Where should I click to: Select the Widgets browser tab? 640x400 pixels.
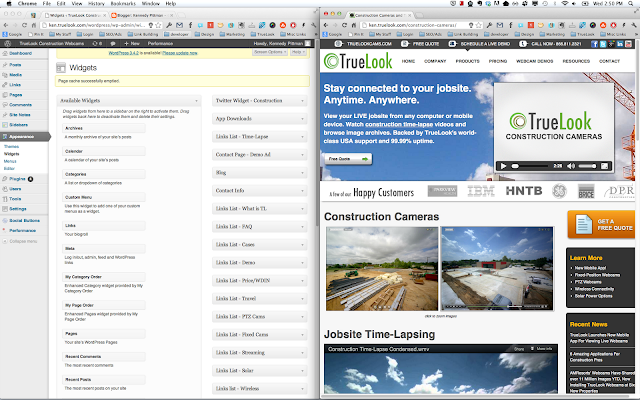coord(75,15)
